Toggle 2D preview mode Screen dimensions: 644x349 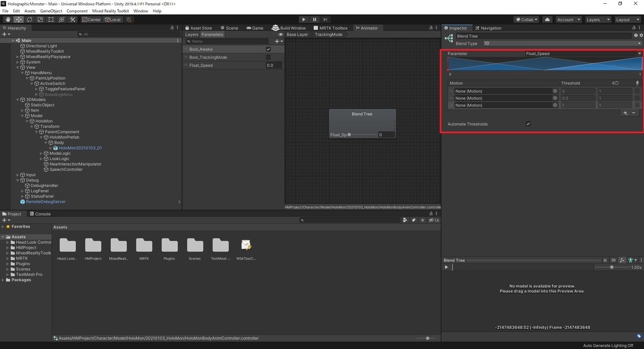[613, 260]
